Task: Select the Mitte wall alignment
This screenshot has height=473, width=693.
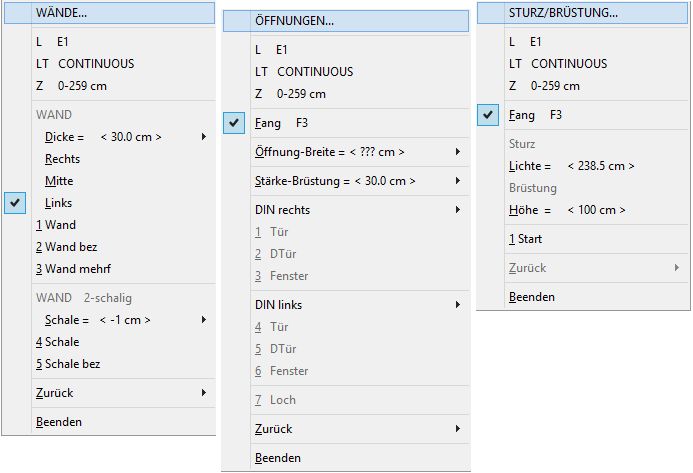Action: [59, 181]
